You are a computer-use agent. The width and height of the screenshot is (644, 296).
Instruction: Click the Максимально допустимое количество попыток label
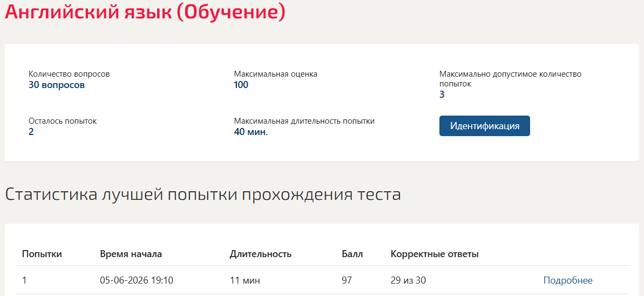(x=511, y=79)
